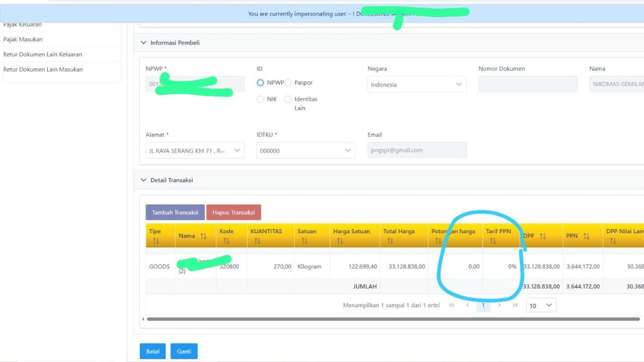Change the entries-per-page dropdown showing 10
The width and height of the screenshot is (644, 362).
(541, 305)
